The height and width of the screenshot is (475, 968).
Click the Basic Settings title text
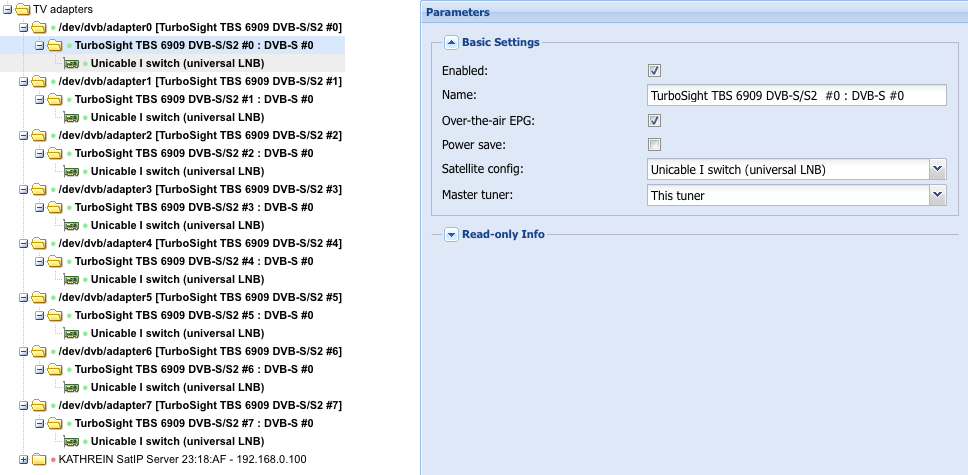[501, 43]
